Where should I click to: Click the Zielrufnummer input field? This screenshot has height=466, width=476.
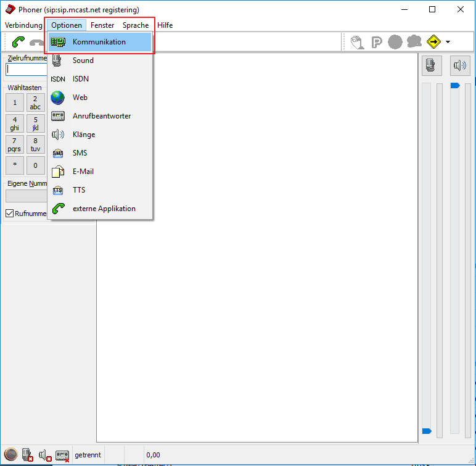pyautogui.click(x=26, y=70)
